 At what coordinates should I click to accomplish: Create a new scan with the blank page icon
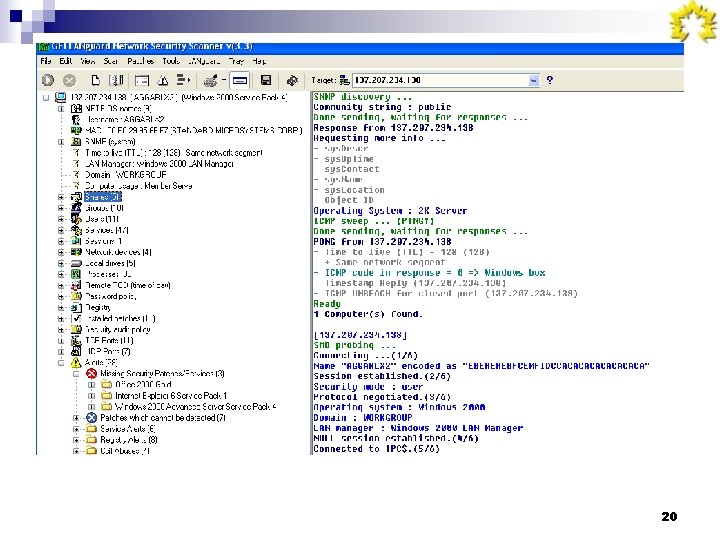95,80
